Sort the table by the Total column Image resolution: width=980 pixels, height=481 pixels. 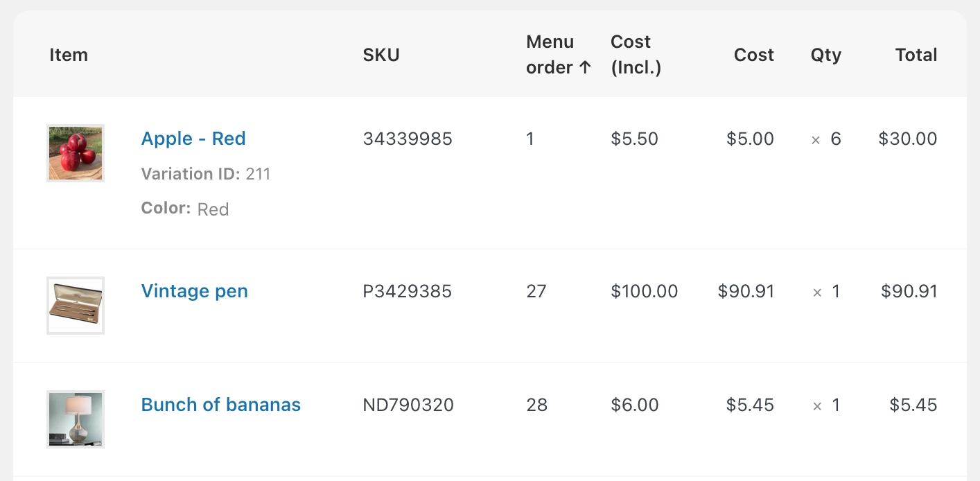pos(916,55)
